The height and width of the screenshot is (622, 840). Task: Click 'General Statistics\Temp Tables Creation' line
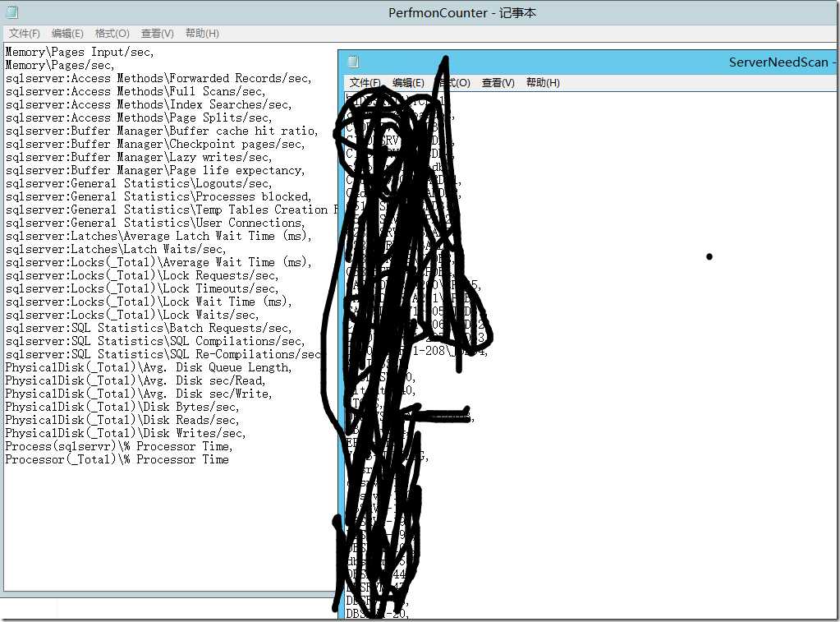[x=172, y=210]
